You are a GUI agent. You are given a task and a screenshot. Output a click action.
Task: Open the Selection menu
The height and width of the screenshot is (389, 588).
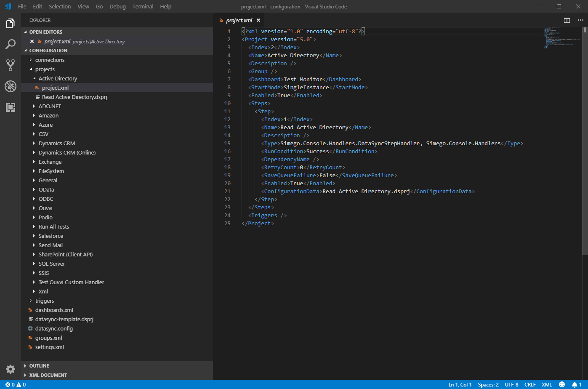pyautogui.click(x=60, y=6)
